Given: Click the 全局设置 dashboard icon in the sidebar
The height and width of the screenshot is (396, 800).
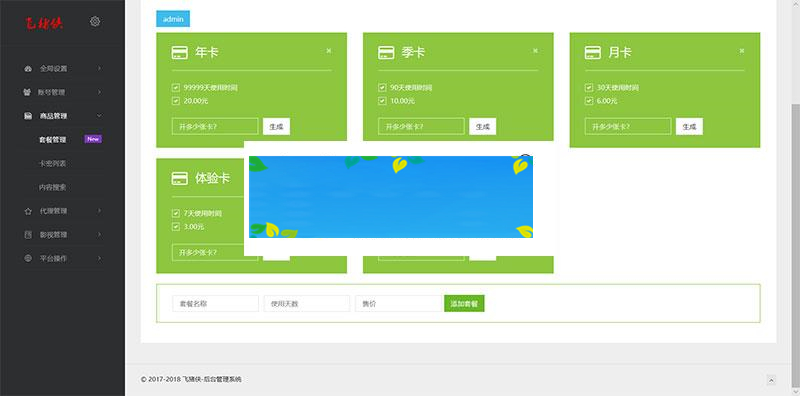Looking at the screenshot, I should [28, 68].
